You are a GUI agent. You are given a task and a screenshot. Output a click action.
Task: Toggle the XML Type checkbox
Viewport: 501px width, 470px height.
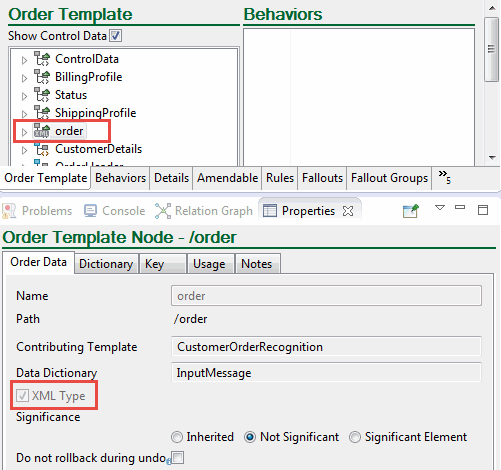coord(22,396)
